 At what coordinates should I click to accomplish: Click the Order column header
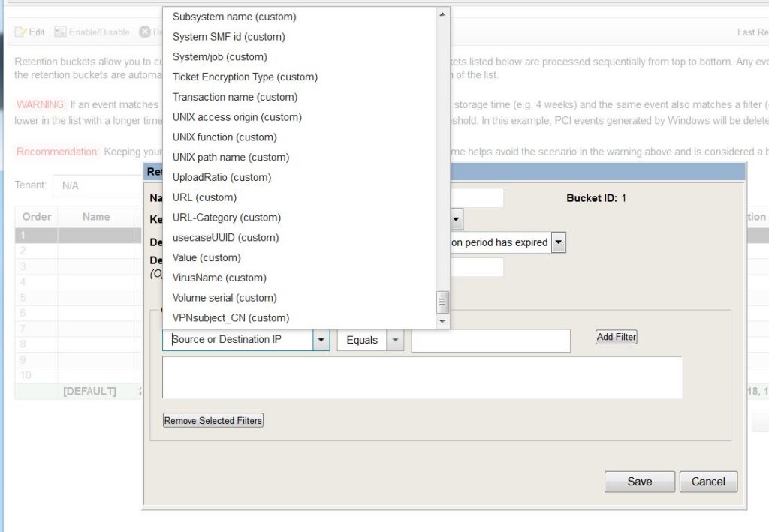pos(37,217)
